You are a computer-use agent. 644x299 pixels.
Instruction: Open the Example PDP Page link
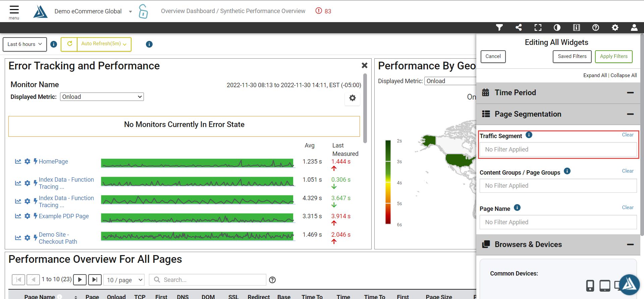[x=64, y=216]
